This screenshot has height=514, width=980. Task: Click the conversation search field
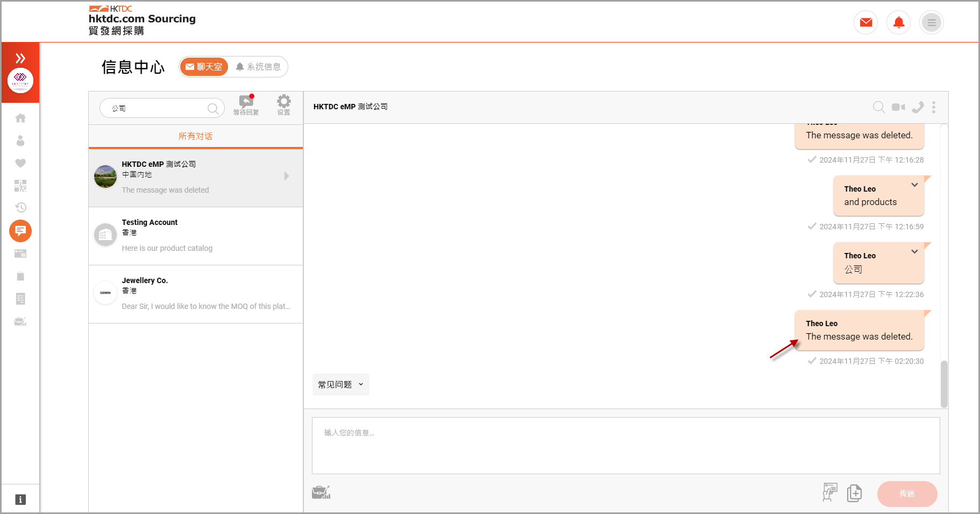pos(162,108)
